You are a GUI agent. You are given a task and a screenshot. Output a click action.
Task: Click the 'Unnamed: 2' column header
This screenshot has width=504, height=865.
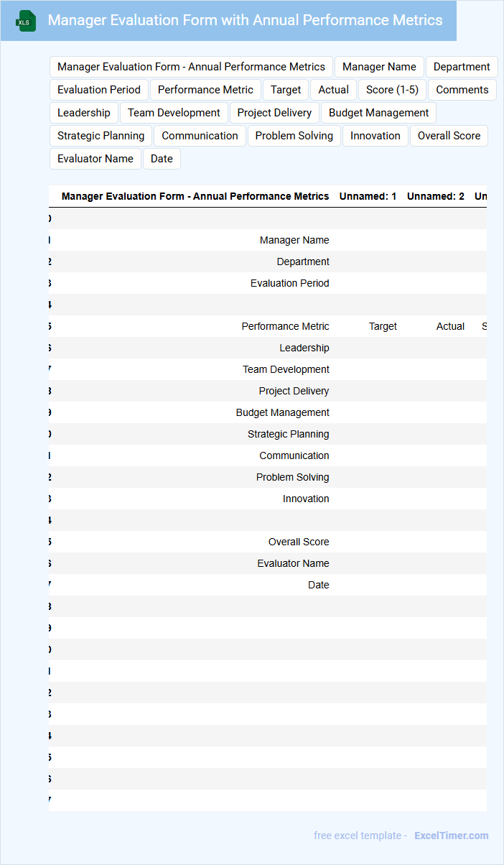point(435,196)
